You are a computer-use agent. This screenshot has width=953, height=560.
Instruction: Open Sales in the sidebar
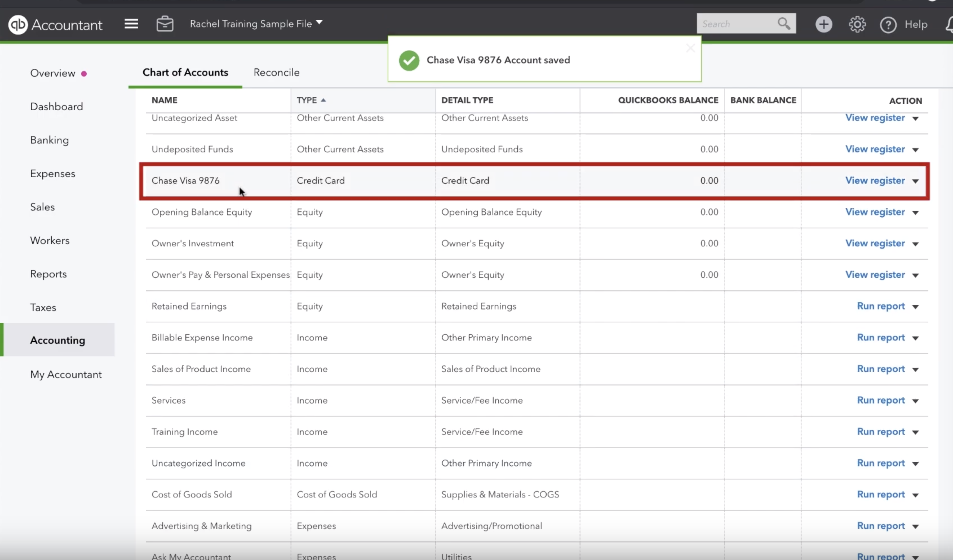click(42, 207)
